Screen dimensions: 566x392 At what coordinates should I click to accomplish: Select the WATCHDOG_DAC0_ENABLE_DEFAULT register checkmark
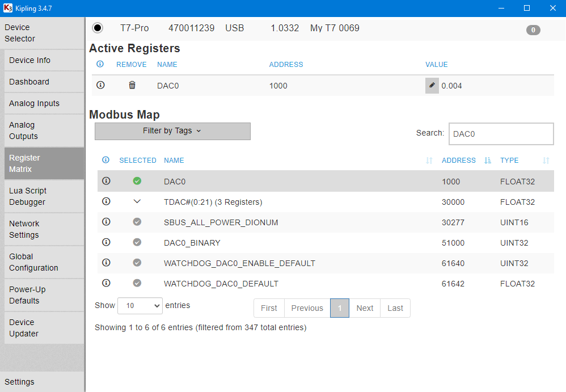[137, 263]
